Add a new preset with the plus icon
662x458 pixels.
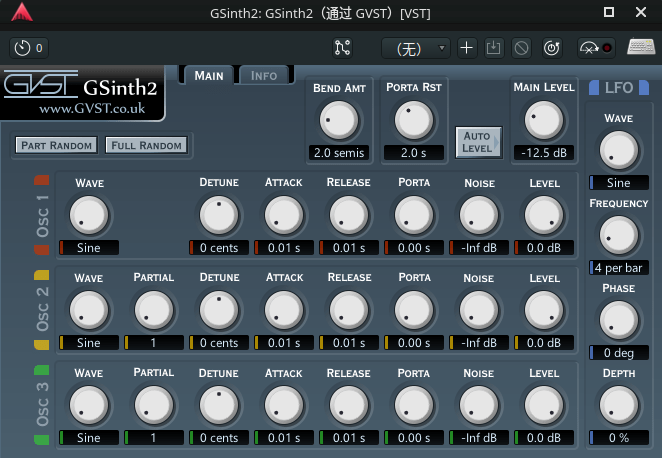(x=467, y=48)
